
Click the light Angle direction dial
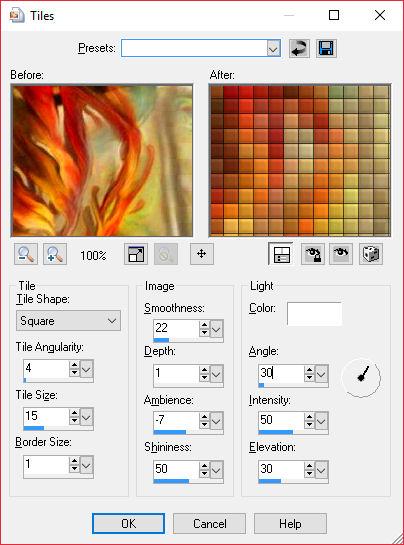[x=362, y=377]
